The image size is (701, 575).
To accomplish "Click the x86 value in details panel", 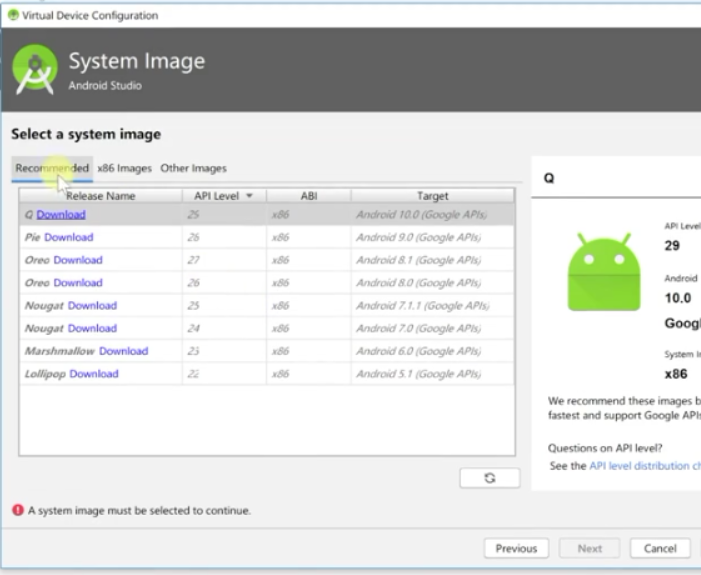I will pyautogui.click(x=676, y=374).
